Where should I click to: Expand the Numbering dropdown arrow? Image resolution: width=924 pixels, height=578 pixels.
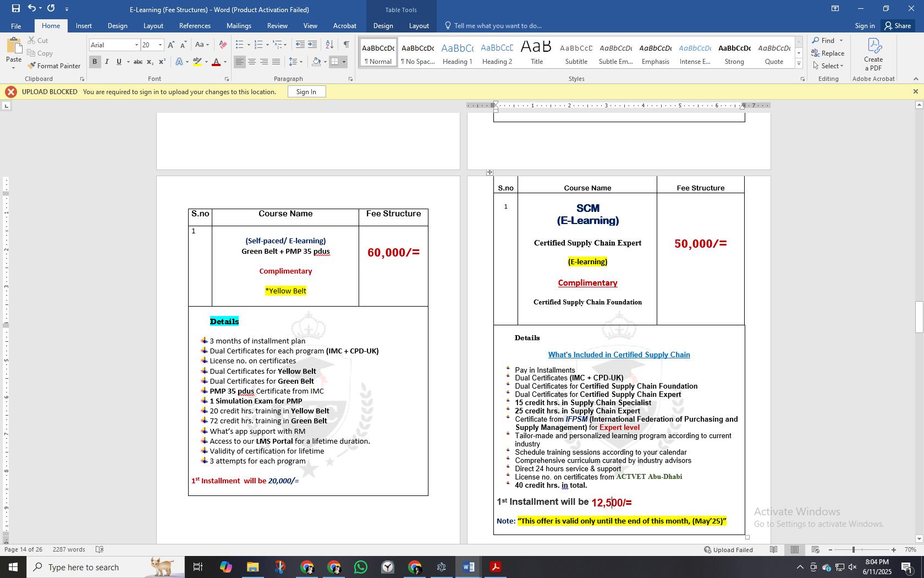pos(267,45)
